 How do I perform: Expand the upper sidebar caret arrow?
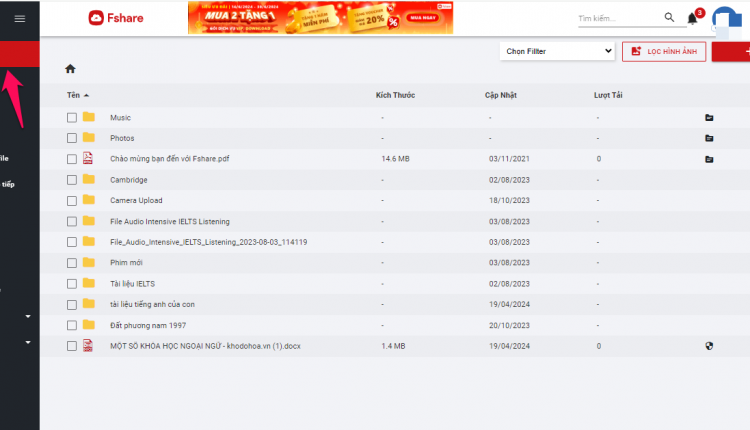28,316
